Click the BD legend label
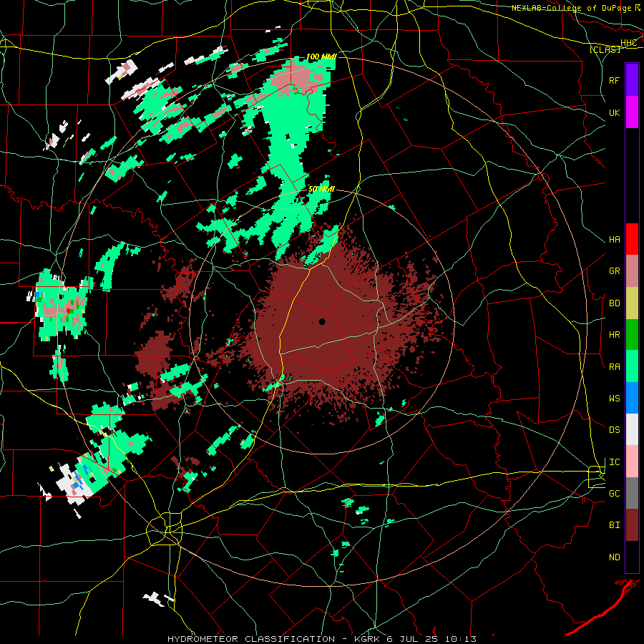 tap(614, 303)
